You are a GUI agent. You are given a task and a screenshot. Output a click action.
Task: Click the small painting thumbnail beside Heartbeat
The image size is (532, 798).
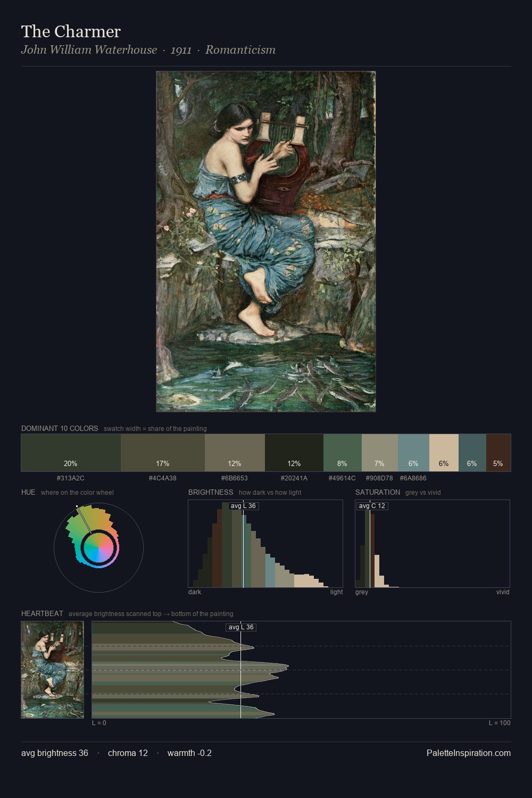(52, 670)
